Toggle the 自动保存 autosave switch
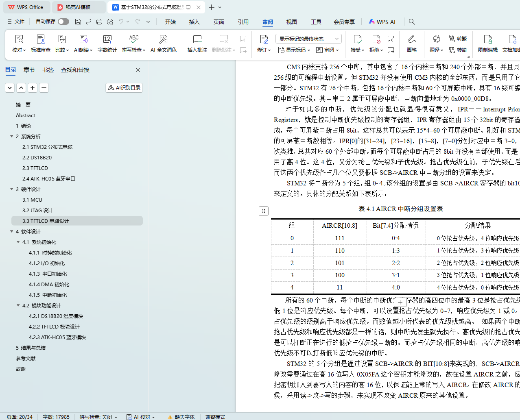This screenshot has height=420, width=520. tap(63, 22)
